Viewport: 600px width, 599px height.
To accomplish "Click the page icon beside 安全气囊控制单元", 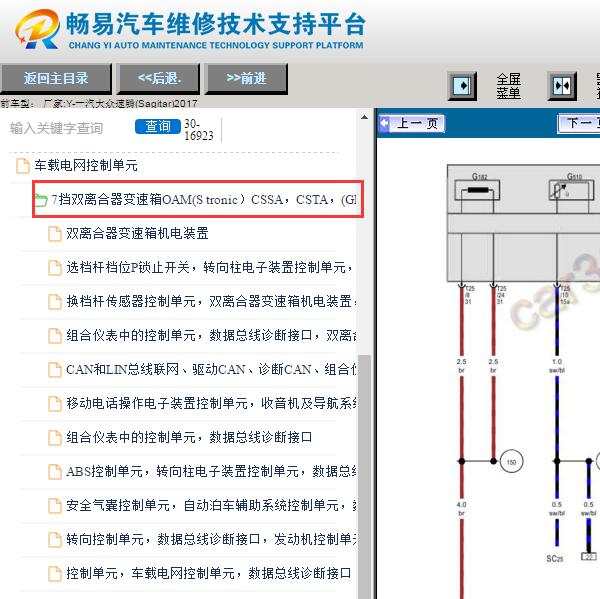I will [x=55, y=506].
